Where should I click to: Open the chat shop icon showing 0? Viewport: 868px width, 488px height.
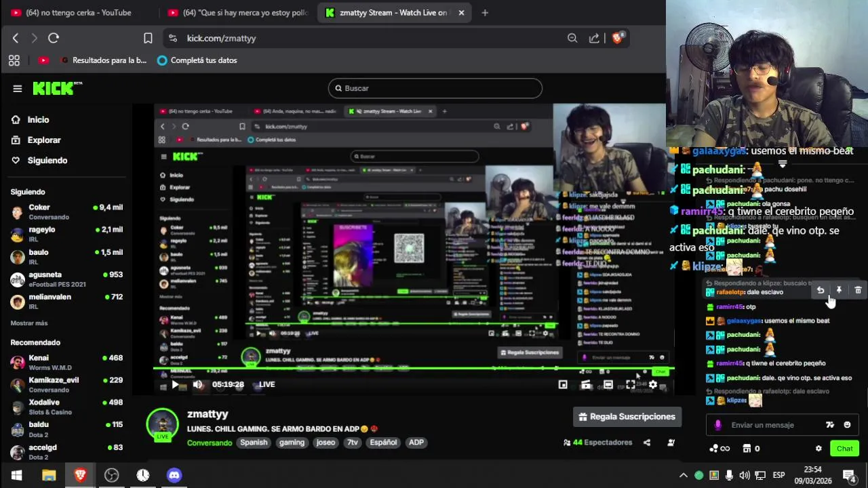coord(751,449)
